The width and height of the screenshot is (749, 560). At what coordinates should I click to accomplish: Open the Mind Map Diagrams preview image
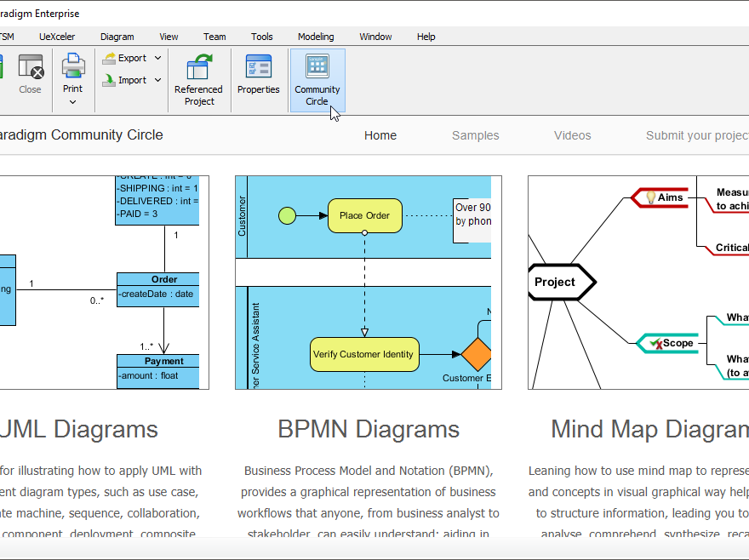(x=638, y=281)
